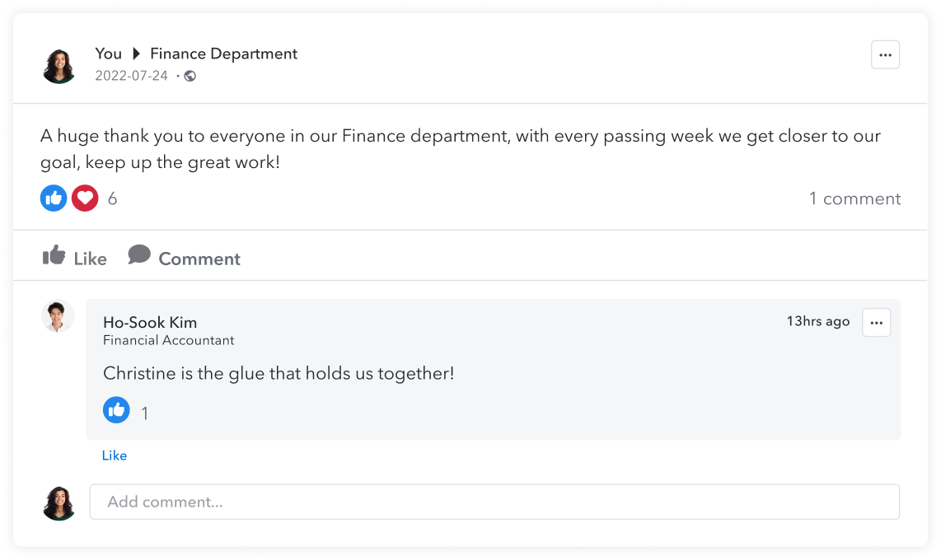
Task: Like the post using the Like button
Action: 75,258
